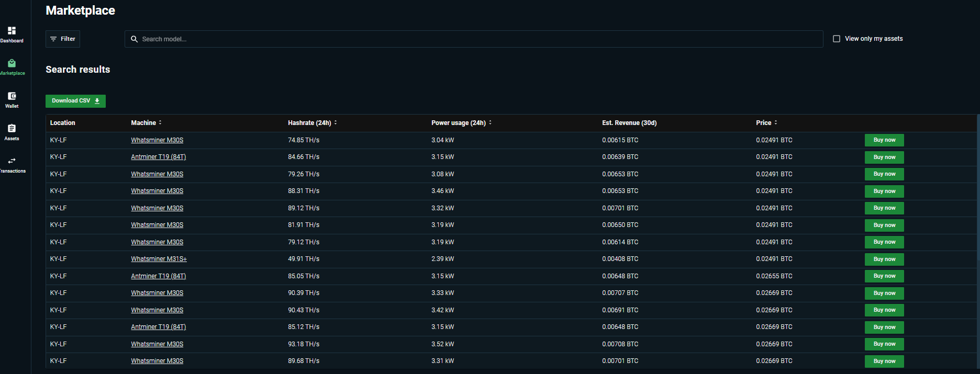Enable View only my assets checkbox
980x374 pixels.
pyautogui.click(x=837, y=39)
